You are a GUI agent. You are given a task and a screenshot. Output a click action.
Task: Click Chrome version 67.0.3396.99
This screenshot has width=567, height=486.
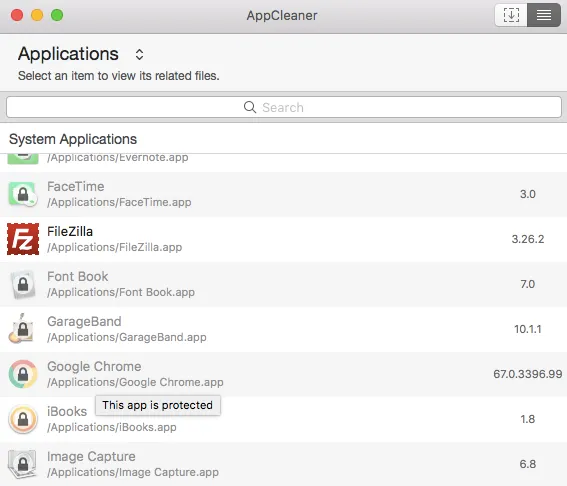528,374
